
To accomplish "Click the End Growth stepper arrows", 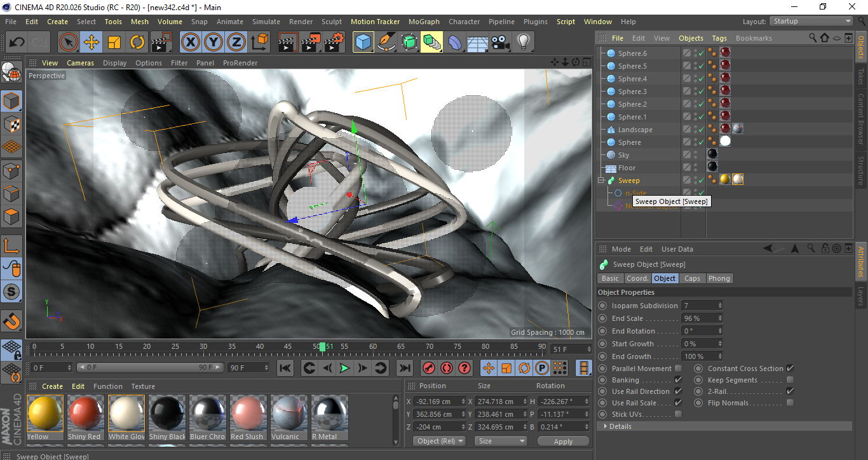I will tap(719, 356).
